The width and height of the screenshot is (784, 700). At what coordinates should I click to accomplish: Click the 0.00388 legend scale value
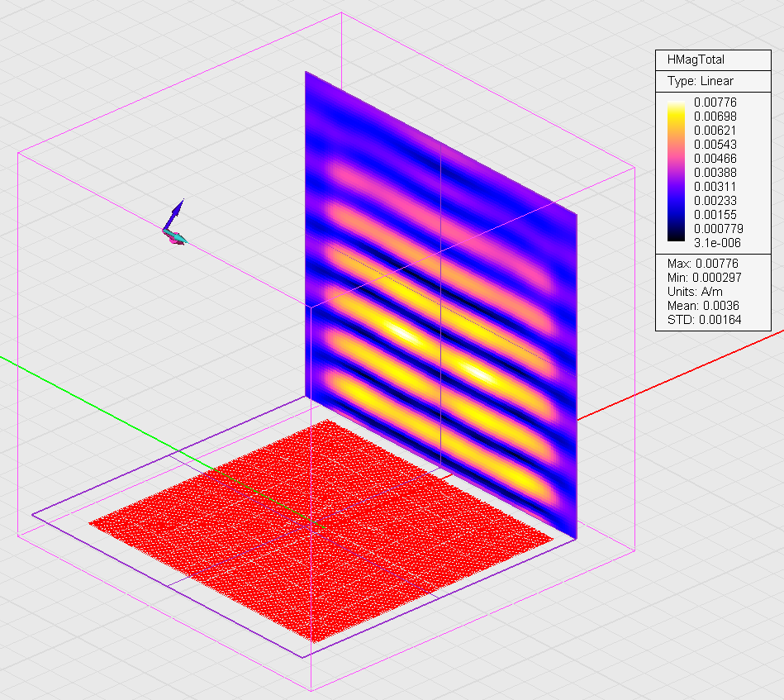point(715,172)
